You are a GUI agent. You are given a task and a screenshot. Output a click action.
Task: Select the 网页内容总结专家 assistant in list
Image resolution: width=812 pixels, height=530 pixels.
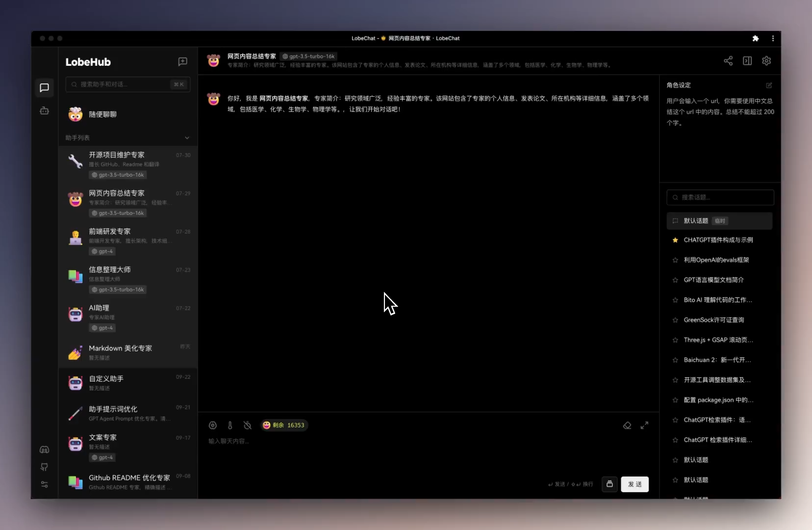pyautogui.click(x=128, y=203)
